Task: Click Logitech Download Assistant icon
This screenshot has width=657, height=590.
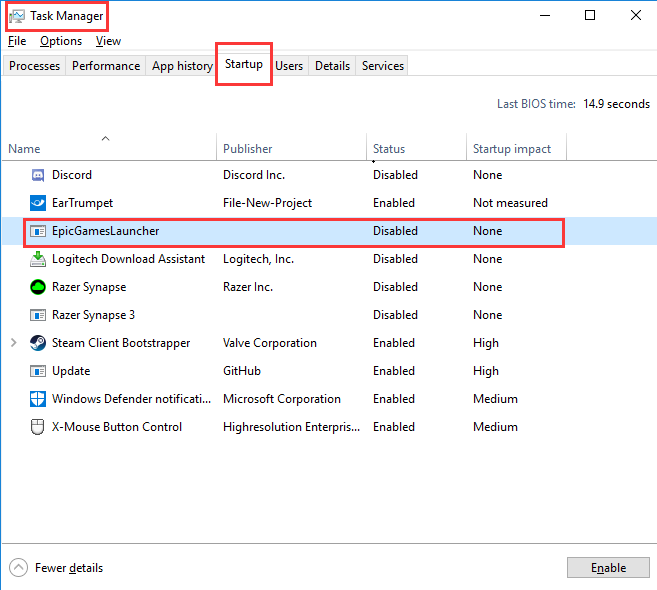Action: pyautogui.click(x=38, y=259)
